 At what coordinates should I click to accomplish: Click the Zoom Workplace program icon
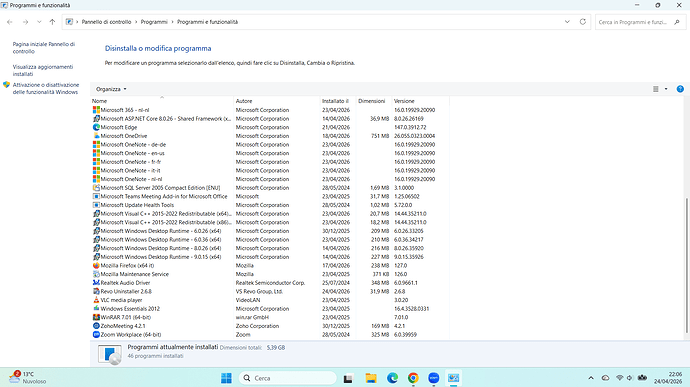click(96, 335)
